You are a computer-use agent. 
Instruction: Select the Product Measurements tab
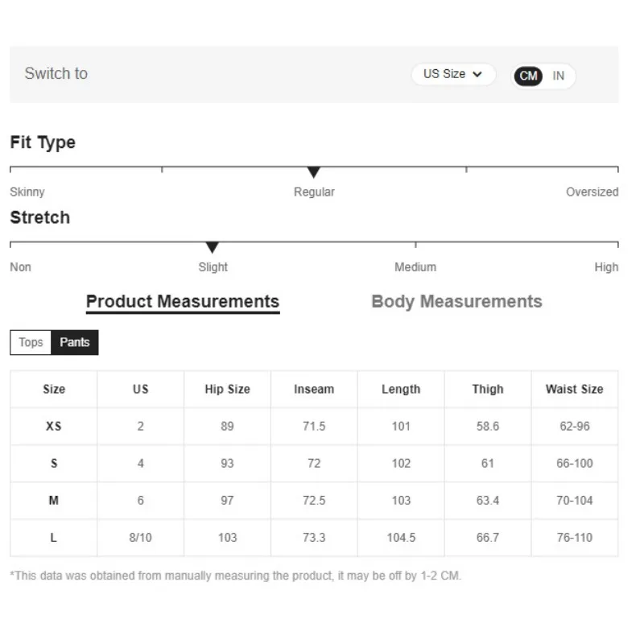[183, 303]
